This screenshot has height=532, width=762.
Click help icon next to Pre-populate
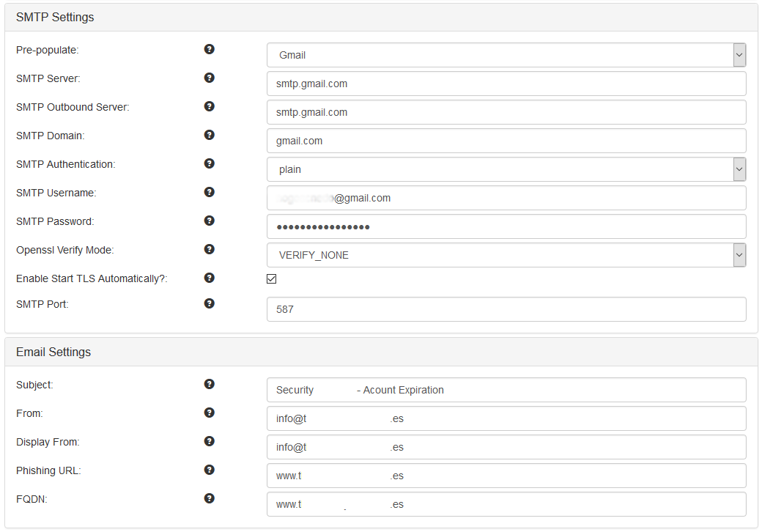(x=209, y=49)
